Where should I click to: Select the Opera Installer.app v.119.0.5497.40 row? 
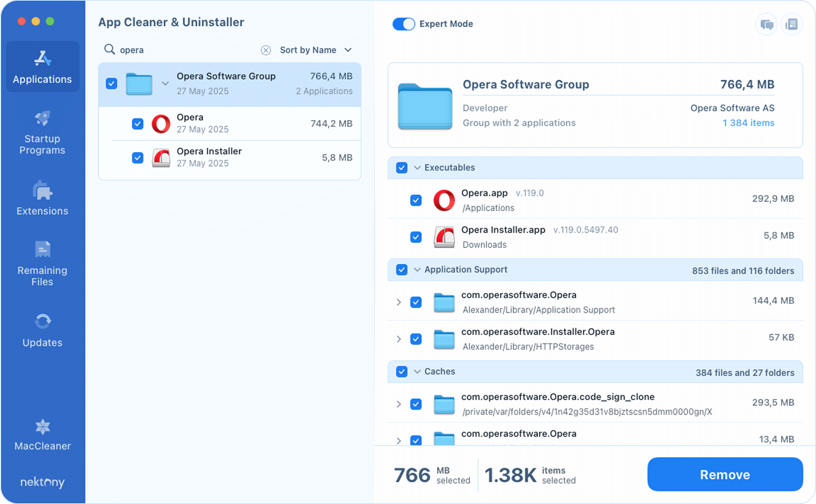595,237
